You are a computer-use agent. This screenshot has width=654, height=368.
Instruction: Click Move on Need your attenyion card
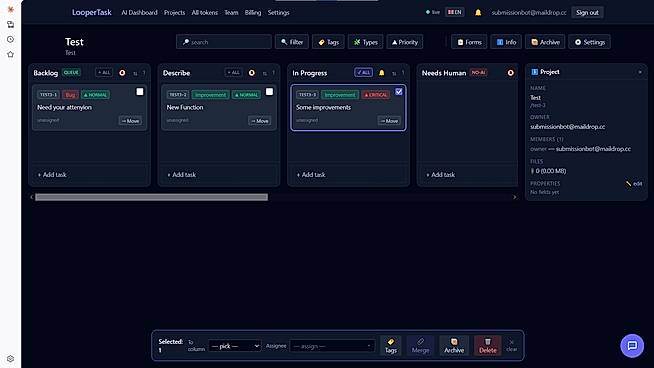point(130,121)
